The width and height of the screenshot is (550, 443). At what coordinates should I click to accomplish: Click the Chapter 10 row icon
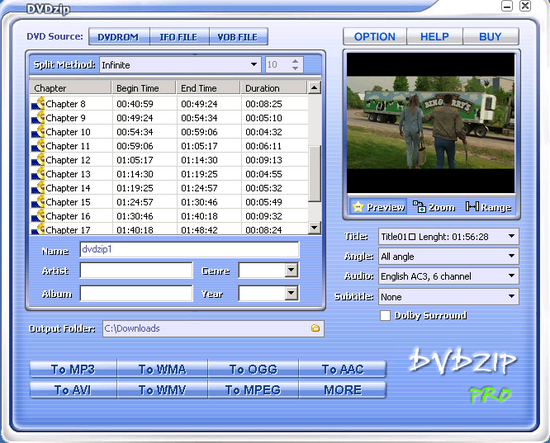(38, 132)
